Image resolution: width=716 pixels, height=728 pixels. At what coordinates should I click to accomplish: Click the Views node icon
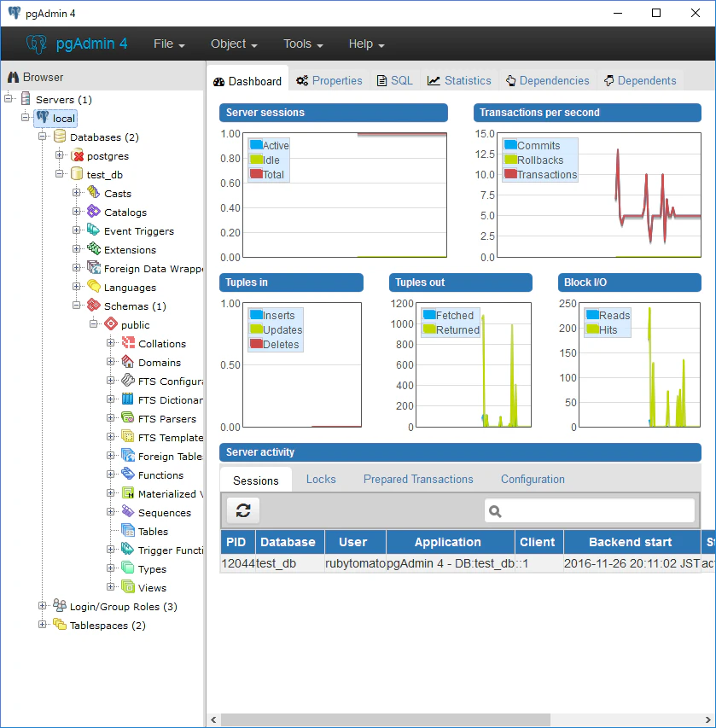[128, 587]
